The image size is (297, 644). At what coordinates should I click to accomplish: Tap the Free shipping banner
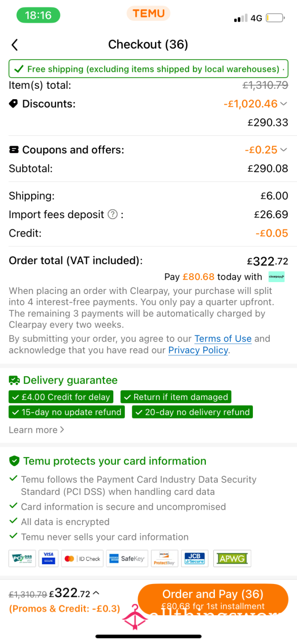click(148, 69)
